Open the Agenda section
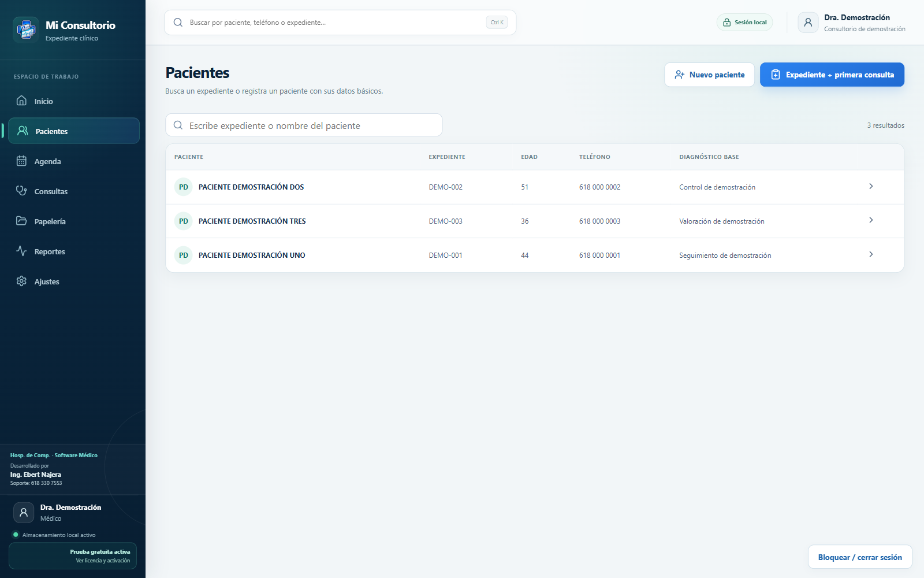 click(x=74, y=161)
